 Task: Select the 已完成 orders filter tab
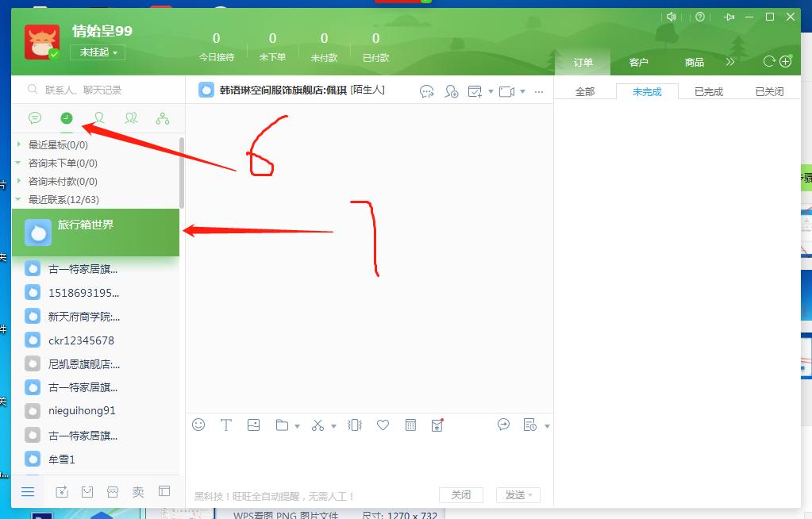(709, 92)
